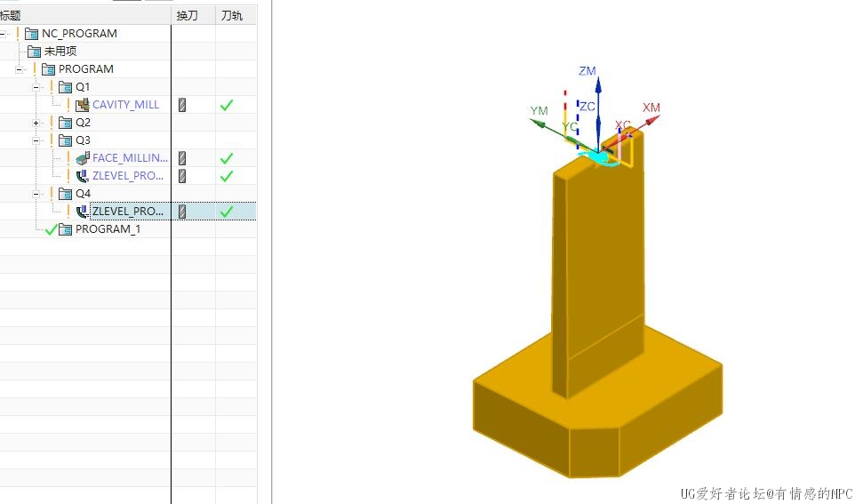Expand the Q2 group
This screenshot has width=855, height=504.
coord(36,123)
